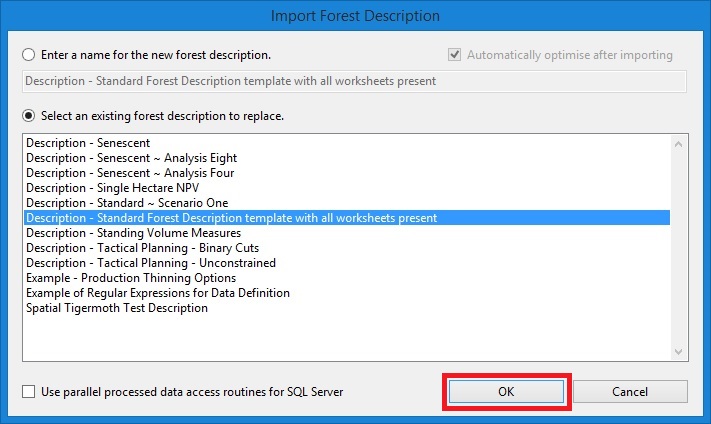This screenshot has height=424, width=711.
Task: Confirm the import with OK
Action: click(x=506, y=391)
